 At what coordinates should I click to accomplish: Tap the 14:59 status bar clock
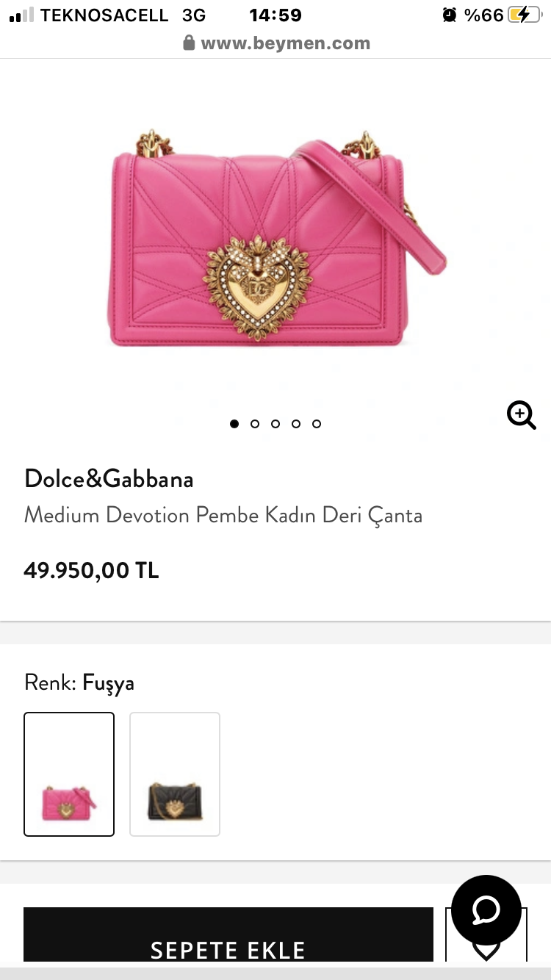275,15
